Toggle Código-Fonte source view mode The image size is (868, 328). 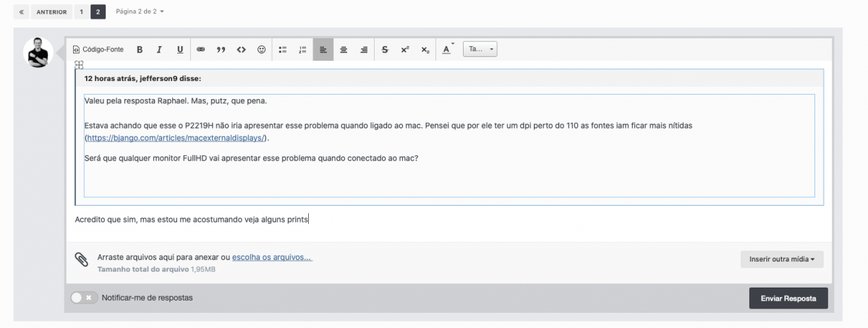(x=98, y=50)
